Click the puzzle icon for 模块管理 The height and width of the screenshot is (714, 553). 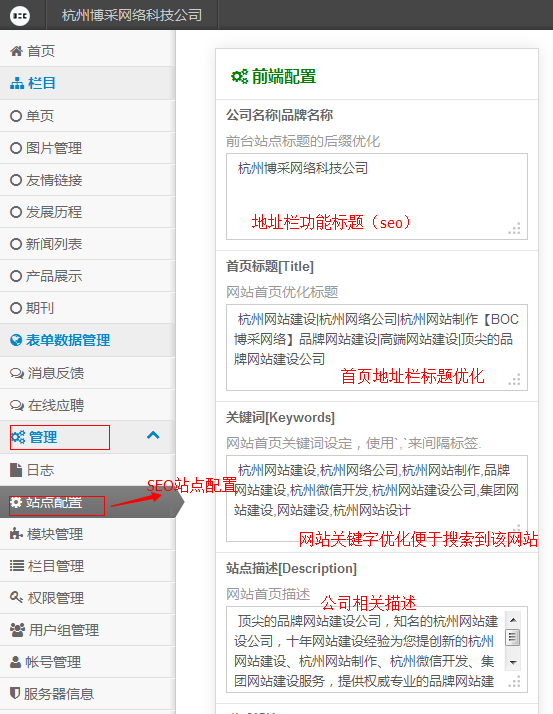pyautogui.click(x=16, y=534)
